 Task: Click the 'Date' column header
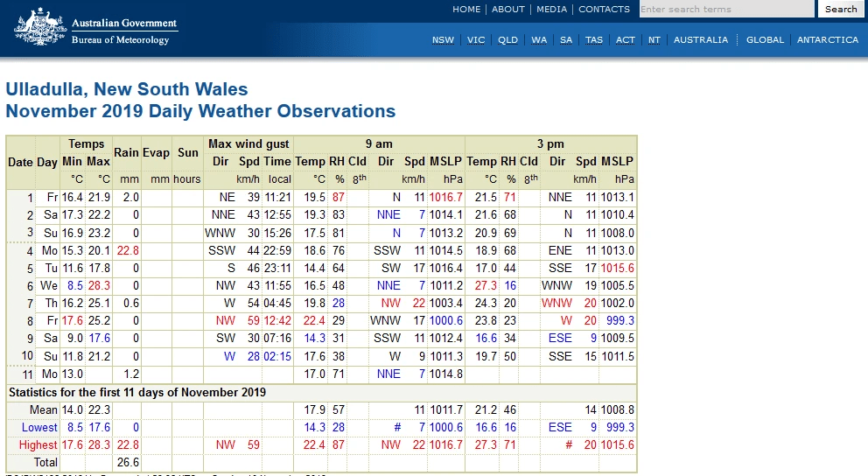[20, 162]
